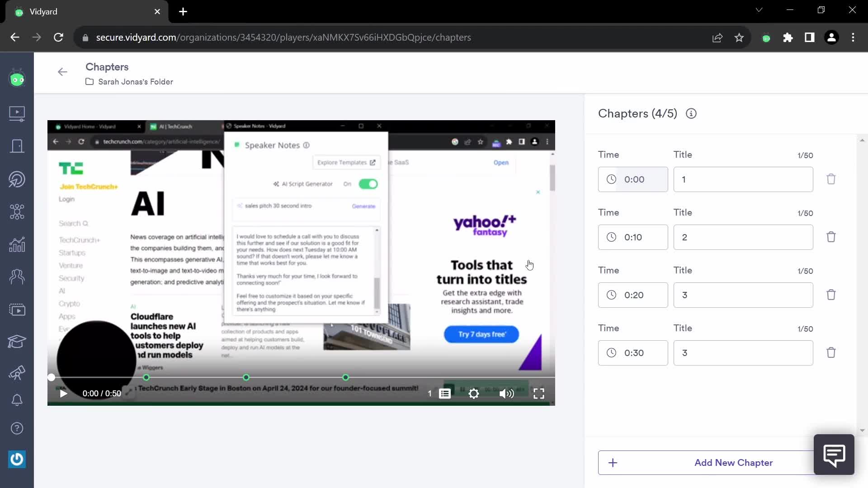Jump to third green chapter marker on timeline
Viewport: 868px width, 488px height.
[345, 377]
